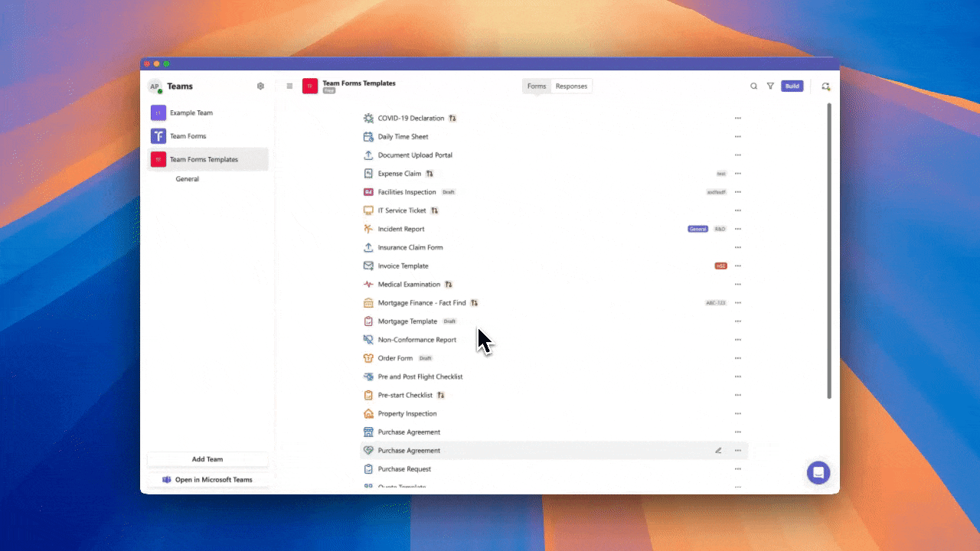980x551 pixels.
Task: Click the Property Inspection house icon
Action: click(x=368, y=413)
